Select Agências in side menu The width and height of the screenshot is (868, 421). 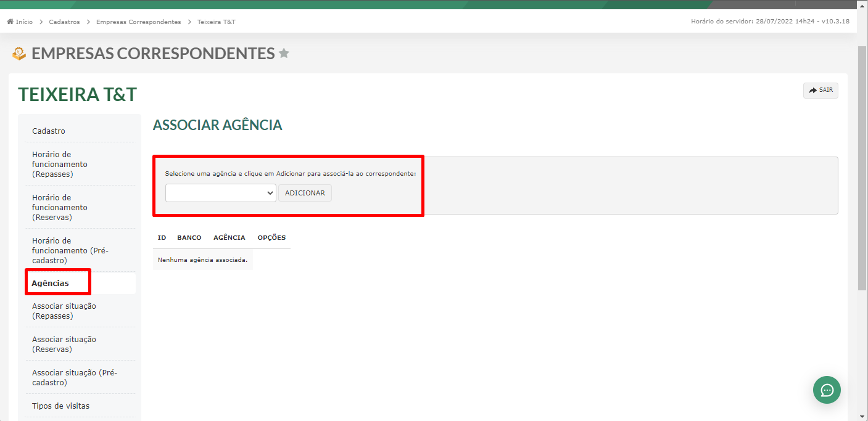pyautogui.click(x=51, y=283)
